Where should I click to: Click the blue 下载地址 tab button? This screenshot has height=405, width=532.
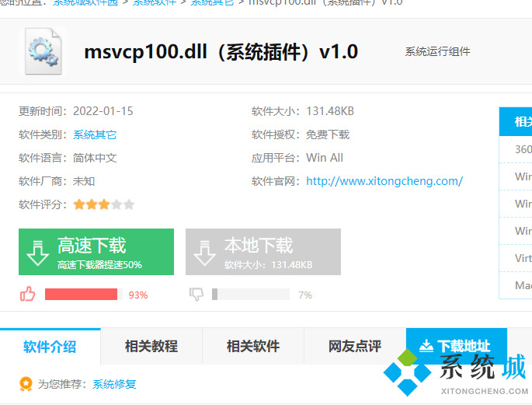(x=457, y=346)
